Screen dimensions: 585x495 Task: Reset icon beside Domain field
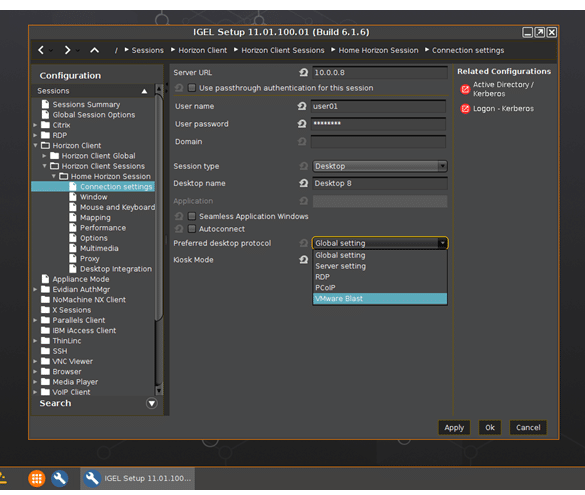coord(302,142)
